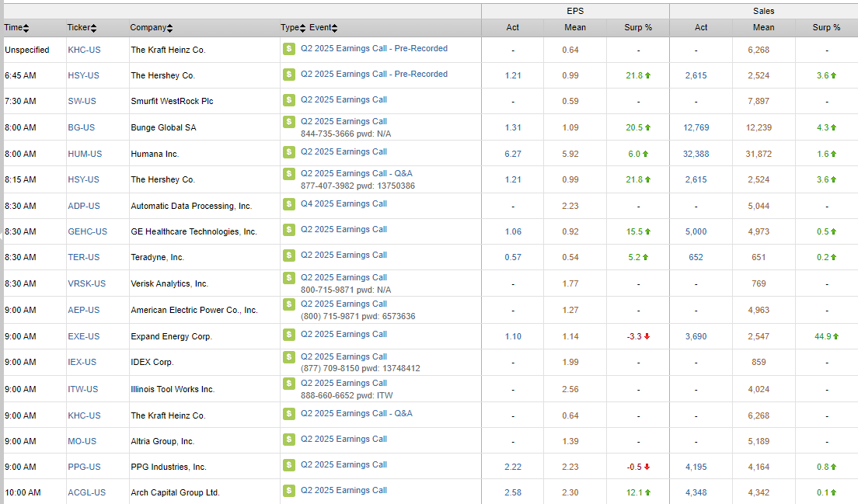
Task: Open the TER-US ticker link
Action: (84, 258)
